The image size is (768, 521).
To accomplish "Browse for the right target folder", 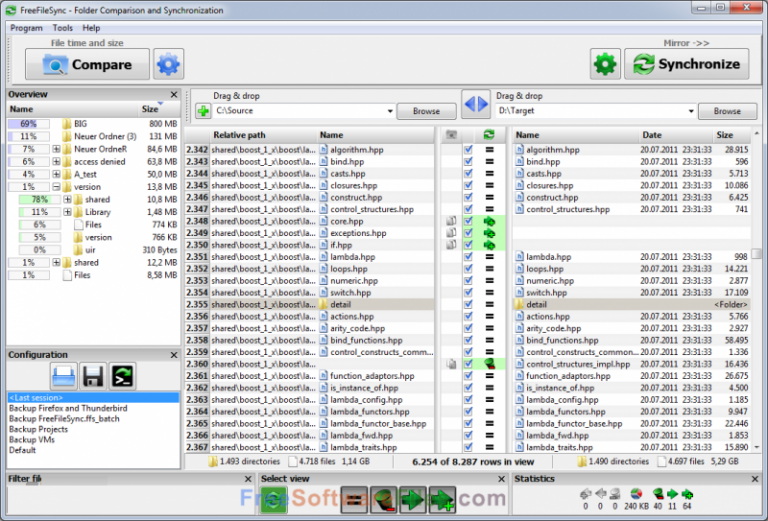I will click(x=727, y=111).
